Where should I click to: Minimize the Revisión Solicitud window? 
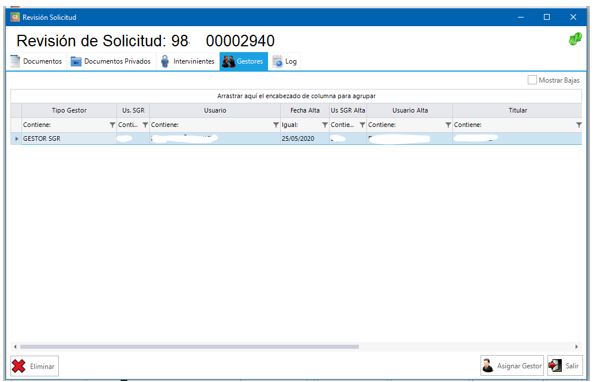(x=521, y=17)
